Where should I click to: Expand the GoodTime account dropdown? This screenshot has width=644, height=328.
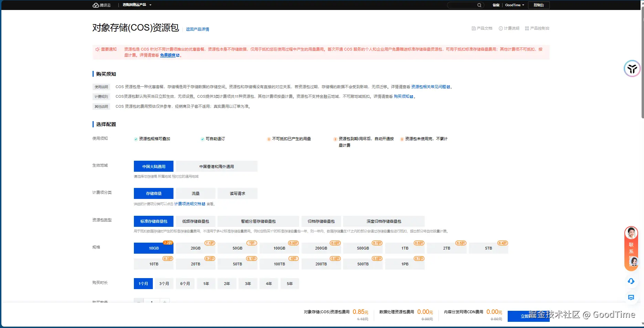(515, 5)
